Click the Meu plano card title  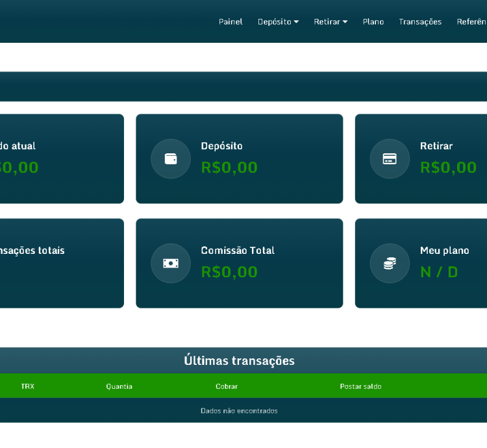[444, 250]
